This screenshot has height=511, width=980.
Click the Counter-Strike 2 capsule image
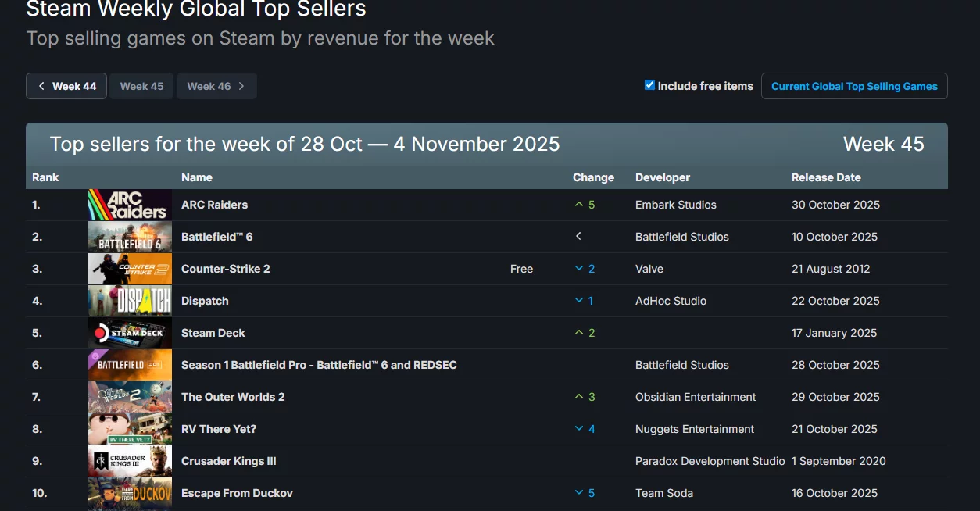pyautogui.click(x=130, y=269)
